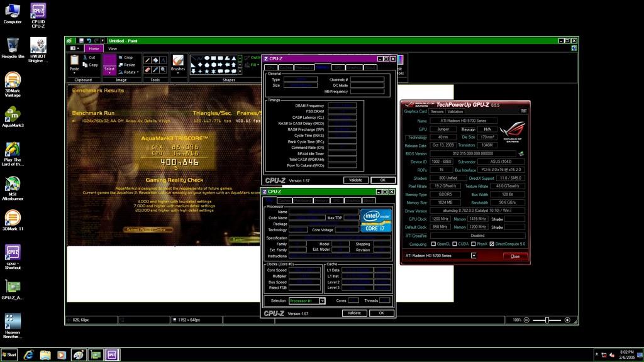Expand Brushes dropdown in Paint

click(x=178, y=72)
